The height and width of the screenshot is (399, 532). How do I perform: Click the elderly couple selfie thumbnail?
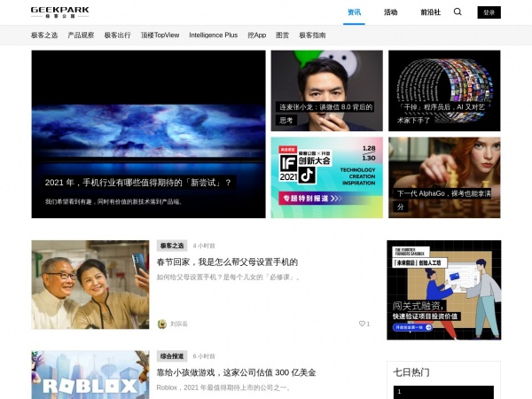[x=90, y=285]
